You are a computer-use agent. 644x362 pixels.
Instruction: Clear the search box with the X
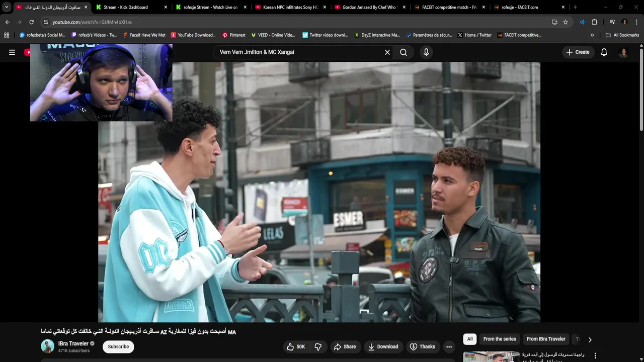point(387,52)
